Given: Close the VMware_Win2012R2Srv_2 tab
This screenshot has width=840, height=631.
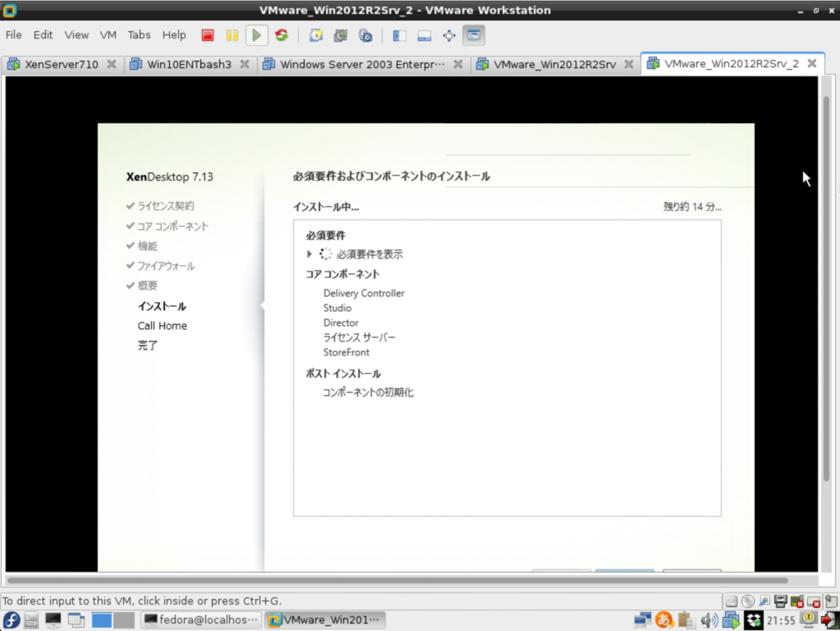Looking at the screenshot, I should [812, 63].
